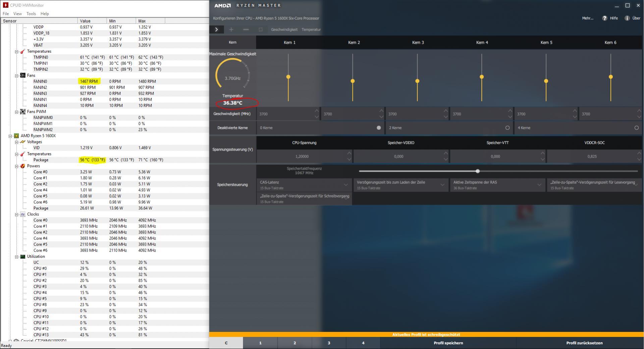This screenshot has height=349, width=644.
Task: Click the Geschwindigkeit toolbar label
Action: click(284, 30)
